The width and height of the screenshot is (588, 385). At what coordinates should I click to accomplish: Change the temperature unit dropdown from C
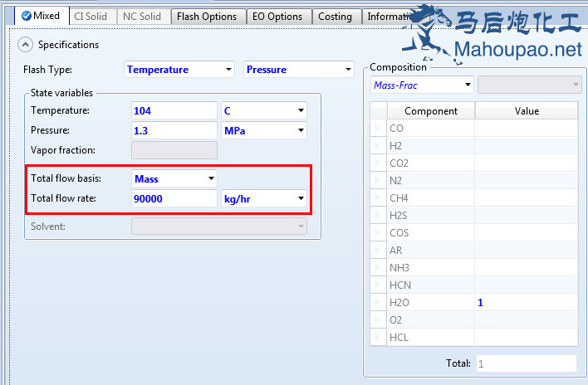pos(263,110)
